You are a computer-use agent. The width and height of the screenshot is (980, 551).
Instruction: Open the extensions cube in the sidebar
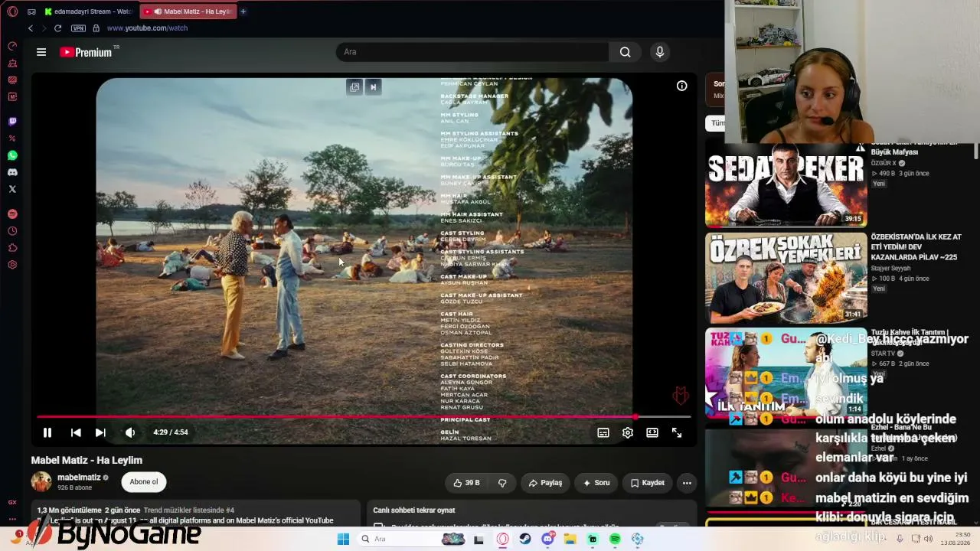[12, 248]
